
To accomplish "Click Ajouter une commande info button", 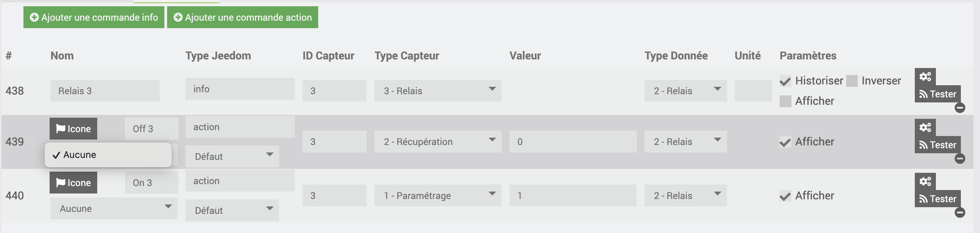I will click(x=94, y=17).
